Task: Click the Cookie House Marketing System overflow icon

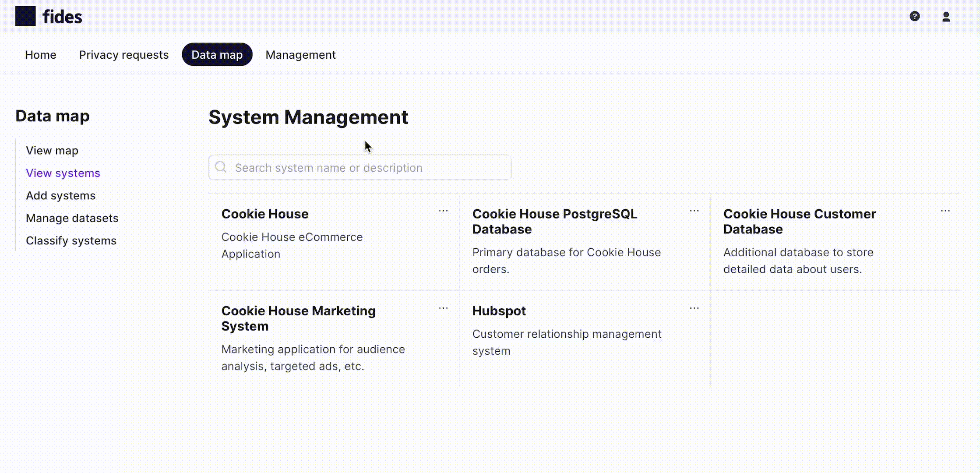Action: point(444,309)
